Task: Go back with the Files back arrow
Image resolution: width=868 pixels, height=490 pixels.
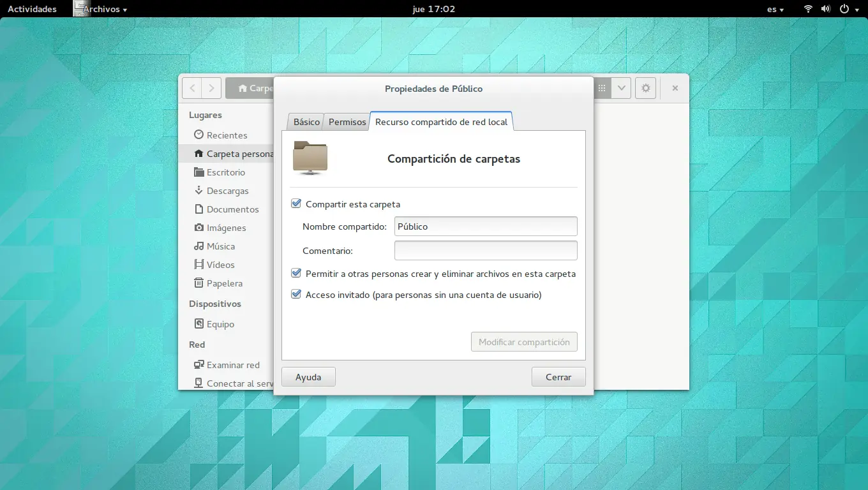Action: (x=192, y=88)
